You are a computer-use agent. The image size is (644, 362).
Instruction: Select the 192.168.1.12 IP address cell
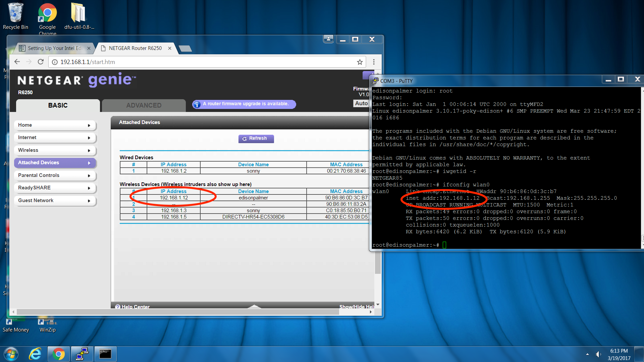(x=173, y=198)
